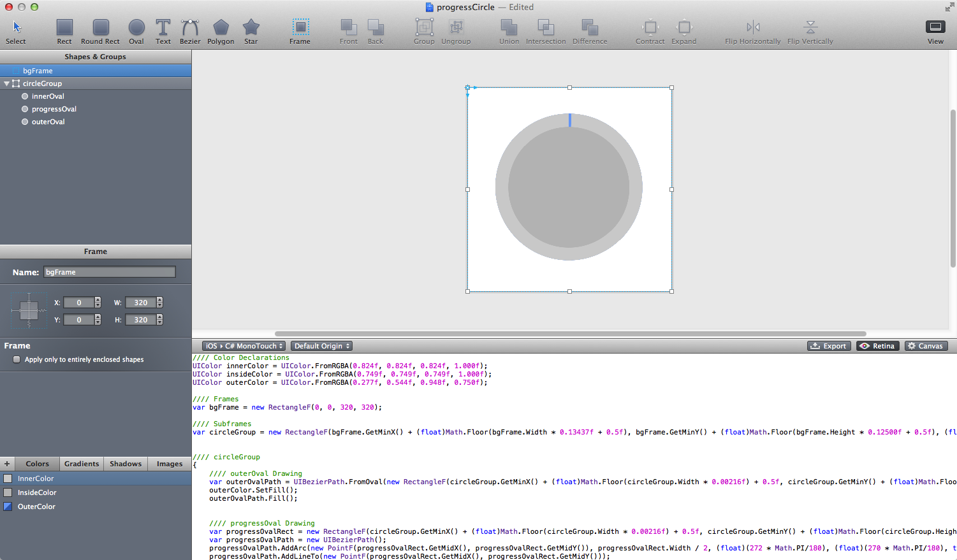Click the Contract toolbar icon
Screen dimensions: 957x560
[x=650, y=32]
